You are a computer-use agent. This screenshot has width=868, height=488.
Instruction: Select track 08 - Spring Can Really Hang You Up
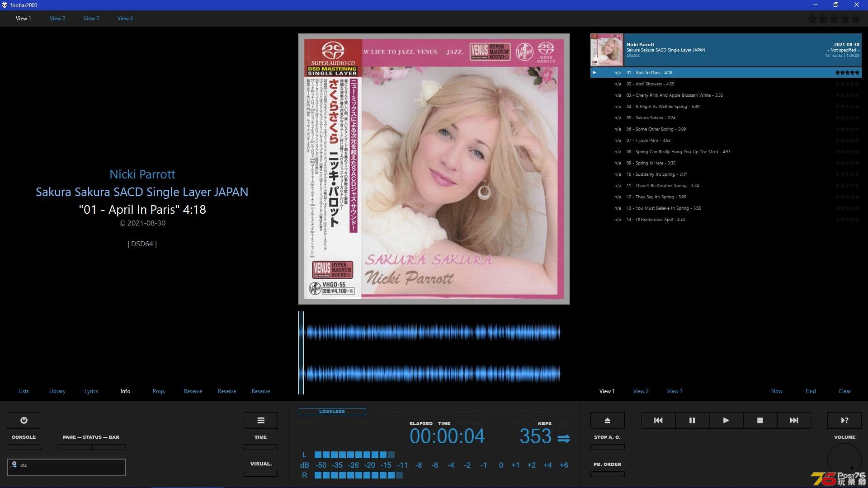[x=726, y=152]
